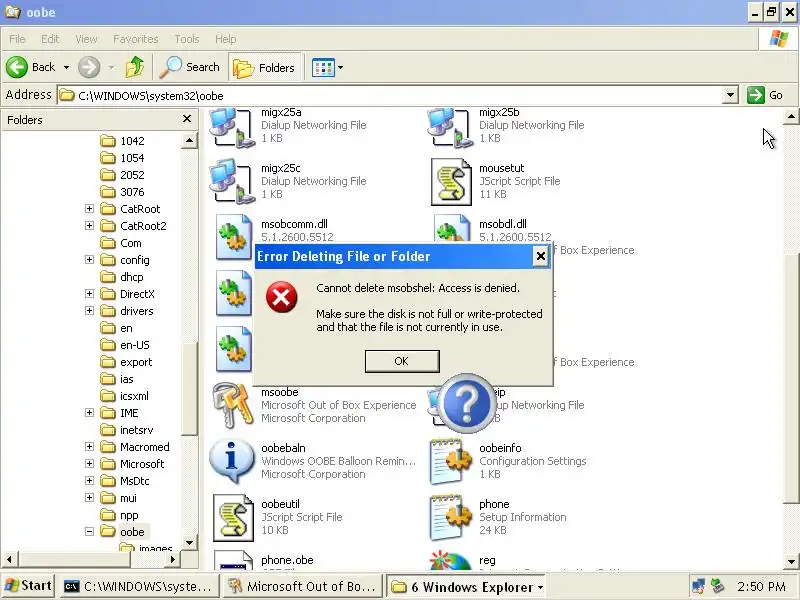The image size is (800, 600).
Task: Expand the DirectX folder node
Action: pyautogui.click(x=89, y=294)
